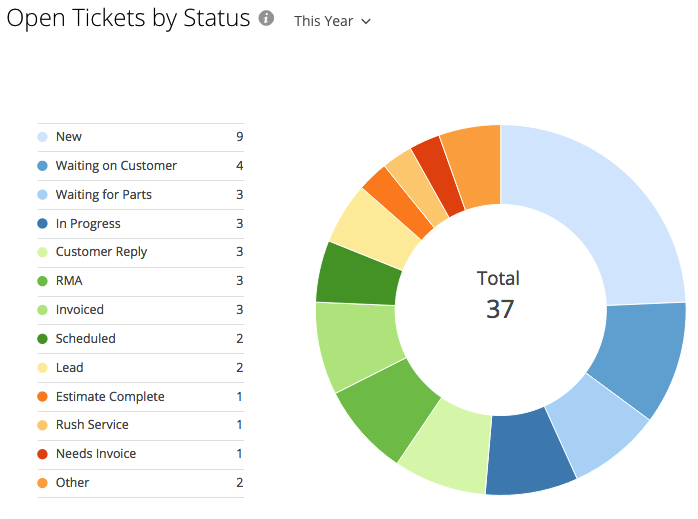Click the Total 37 label in the donut center

(499, 295)
